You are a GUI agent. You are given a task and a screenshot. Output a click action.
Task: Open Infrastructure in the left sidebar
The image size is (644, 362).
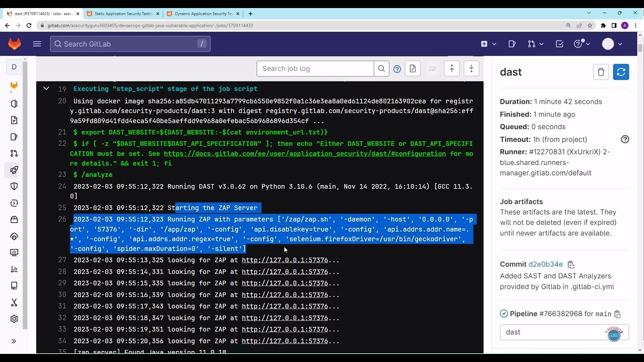14,236
